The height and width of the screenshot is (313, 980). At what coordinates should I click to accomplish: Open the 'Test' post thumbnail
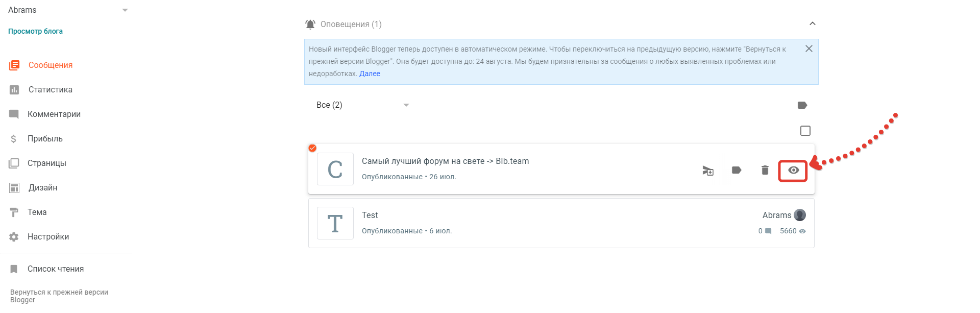[x=335, y=223]
